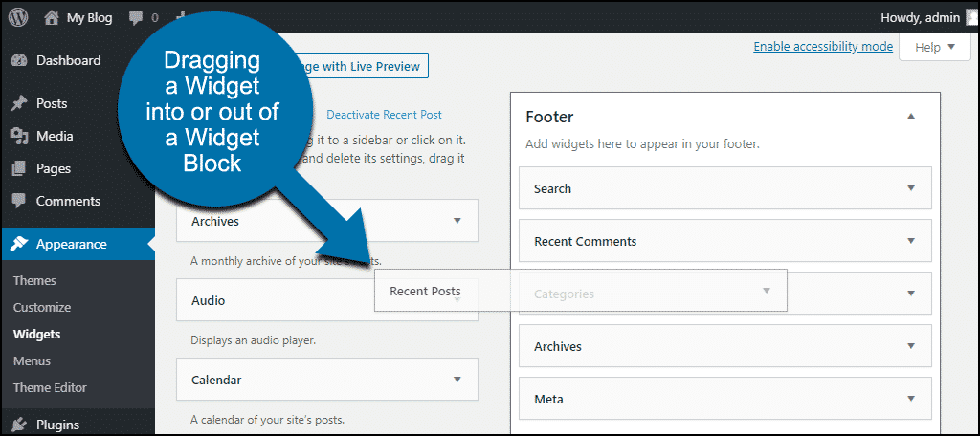Open Customize under Appearance
980x436 pixels.
pyautogui.click(x=42, y=307)
